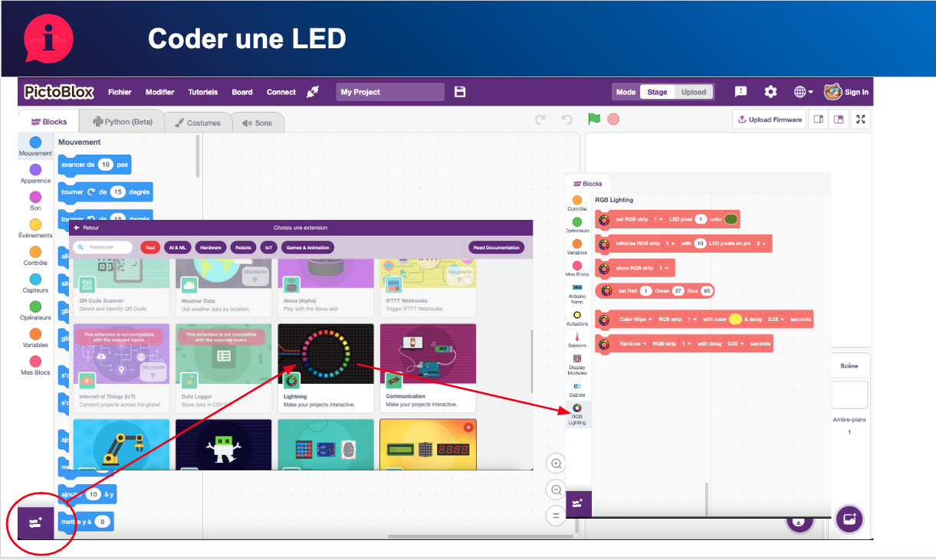Viewport: 936px width, 560px height.
Task: Select the RGB Lighting palette category
Action: coord(577,414)
